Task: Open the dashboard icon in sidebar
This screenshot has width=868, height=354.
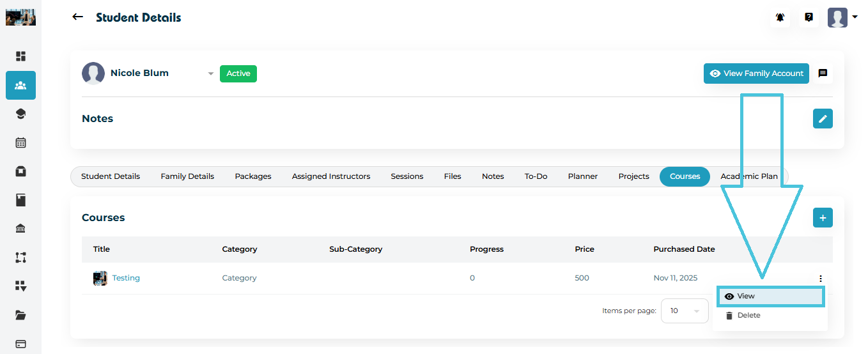Action: (20, 56)
